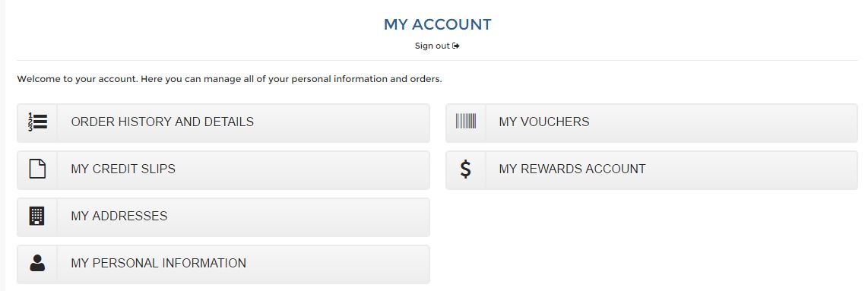
Task: Click the horizontal divider line under Sign out
Action: (x=437, y=60)
